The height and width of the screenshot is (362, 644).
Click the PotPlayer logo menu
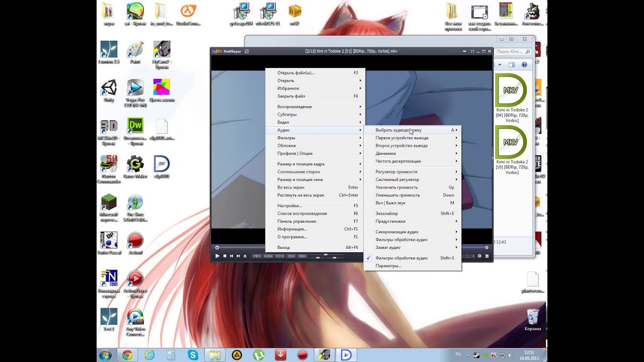[226, 51]
